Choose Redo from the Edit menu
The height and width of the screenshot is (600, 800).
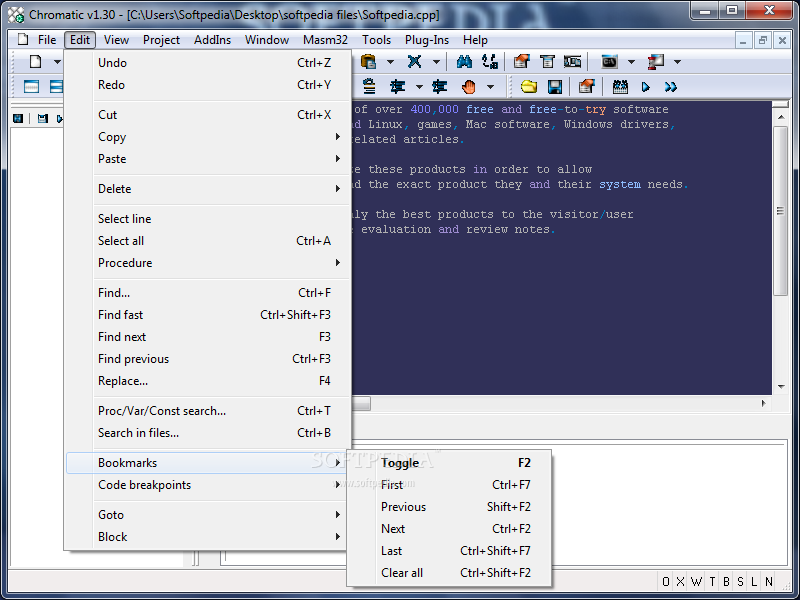coord(208,85)
